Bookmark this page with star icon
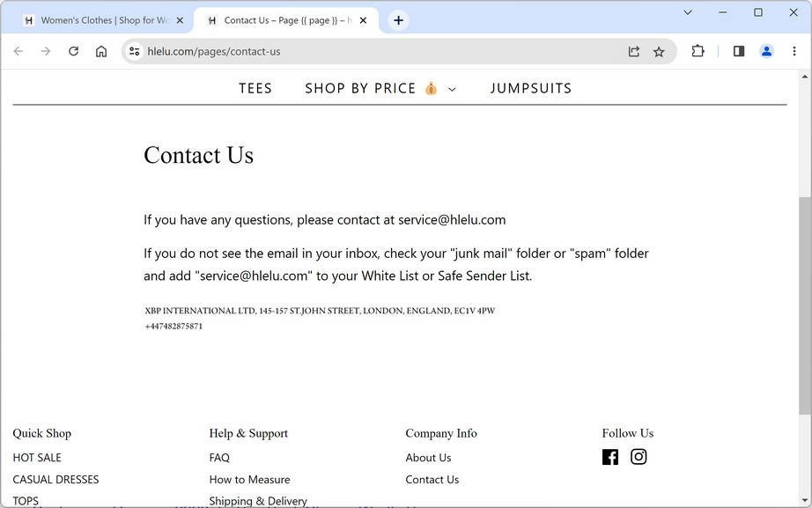The width and height of the screenshot is (812, 508). tap(659, 51)
